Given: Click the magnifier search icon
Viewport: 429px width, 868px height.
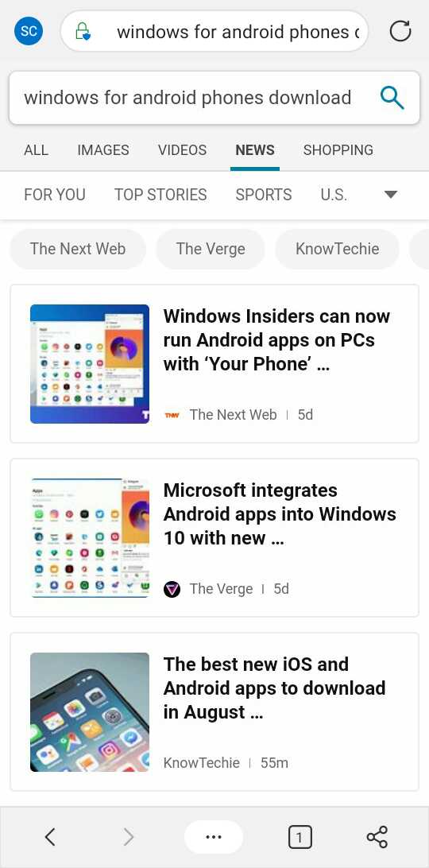Looking at the screenshot, I should [x=392, y=98].
